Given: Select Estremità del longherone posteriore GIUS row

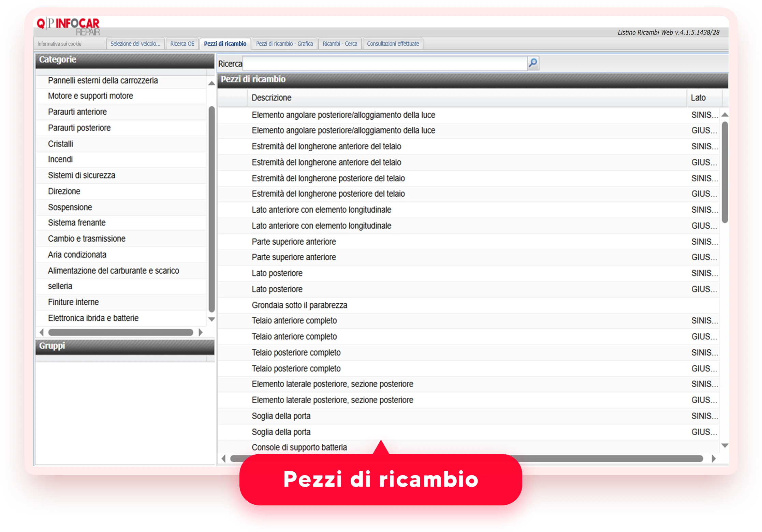Looking at the screenshot, I should click(x=468, y=194).
